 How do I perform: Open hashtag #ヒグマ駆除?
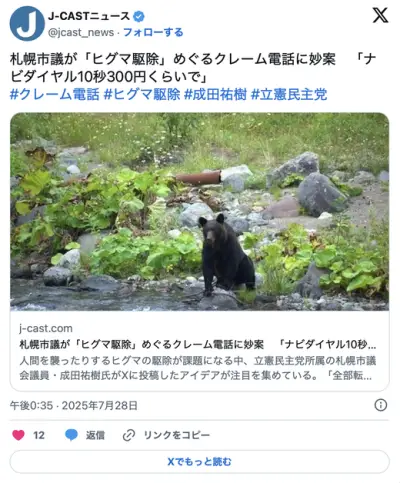(142, 94)
